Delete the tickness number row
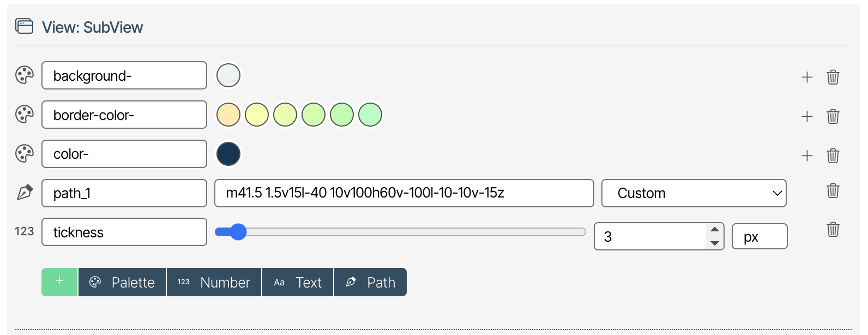The width and height of the screenshot is (868, 335). pos(833,229)
